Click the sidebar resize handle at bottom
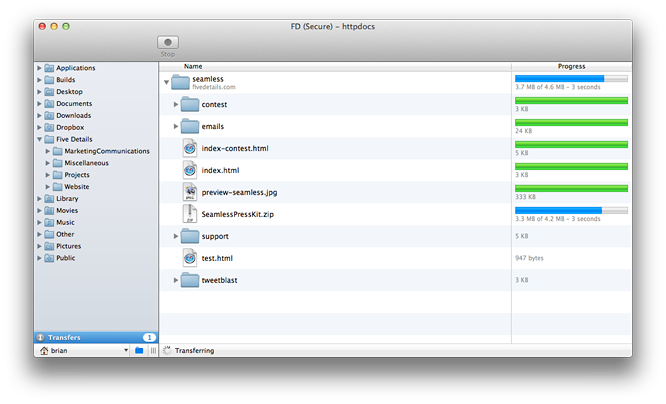This screenshot has width=666, height=404. click(x=152, y=352)
